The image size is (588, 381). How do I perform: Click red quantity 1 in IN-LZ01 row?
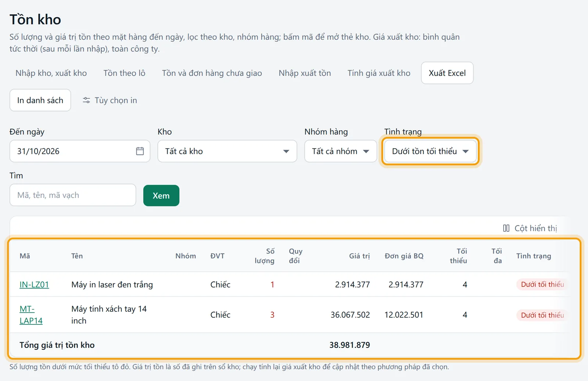[x=272, y=285]
